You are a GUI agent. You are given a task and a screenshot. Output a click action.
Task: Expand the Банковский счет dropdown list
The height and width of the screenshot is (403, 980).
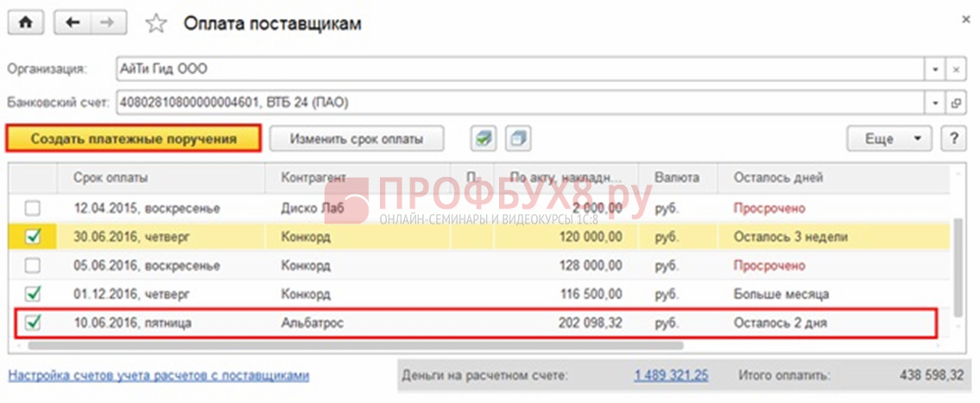[936, 103]
